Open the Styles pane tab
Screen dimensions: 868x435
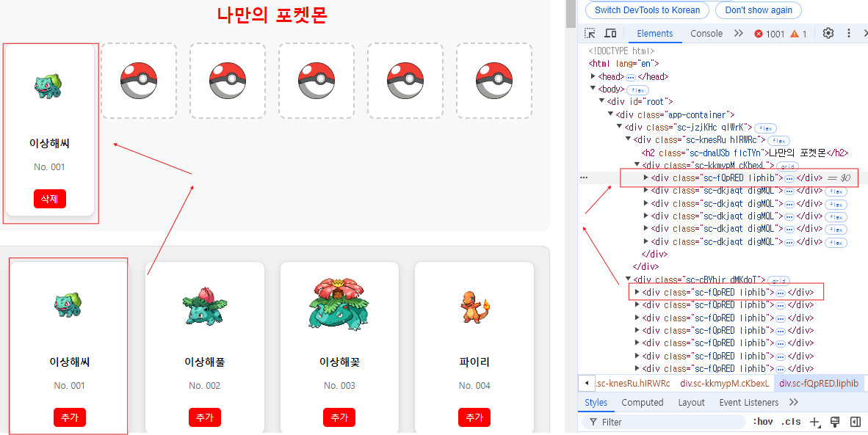596,403
